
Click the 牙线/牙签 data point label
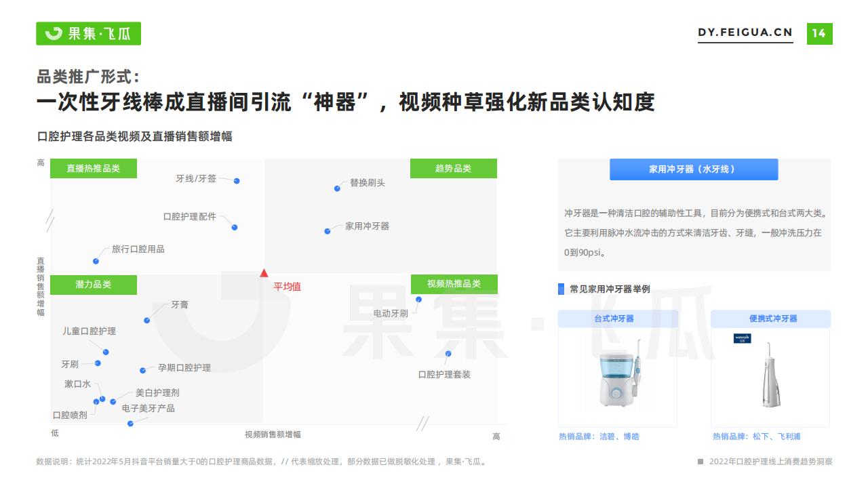click(x=196, y=178)
